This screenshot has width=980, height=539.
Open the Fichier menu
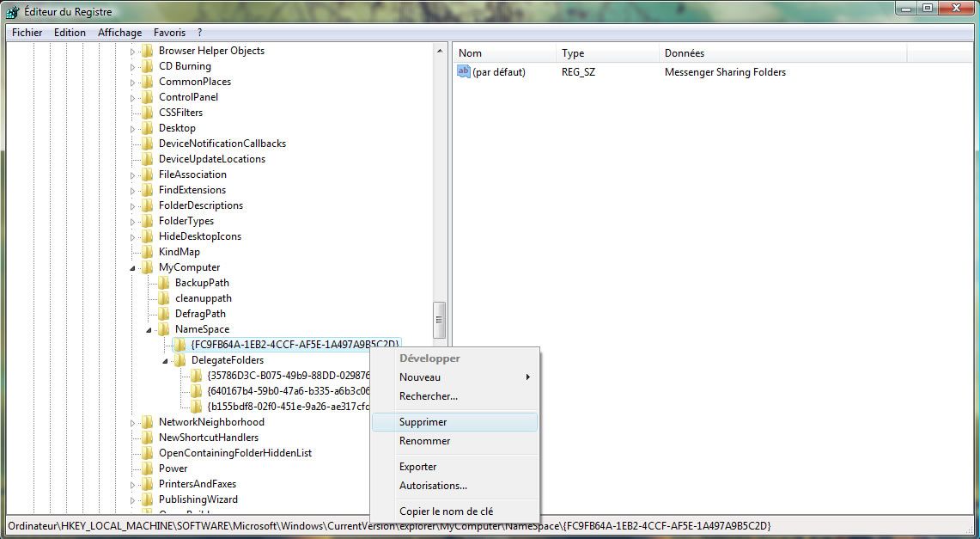(27, 33)
